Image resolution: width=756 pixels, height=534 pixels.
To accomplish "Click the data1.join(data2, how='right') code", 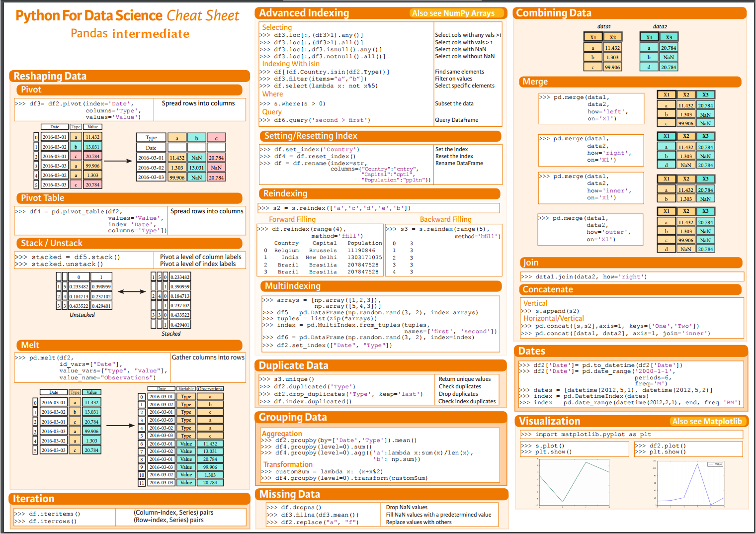I will point(584,276).
